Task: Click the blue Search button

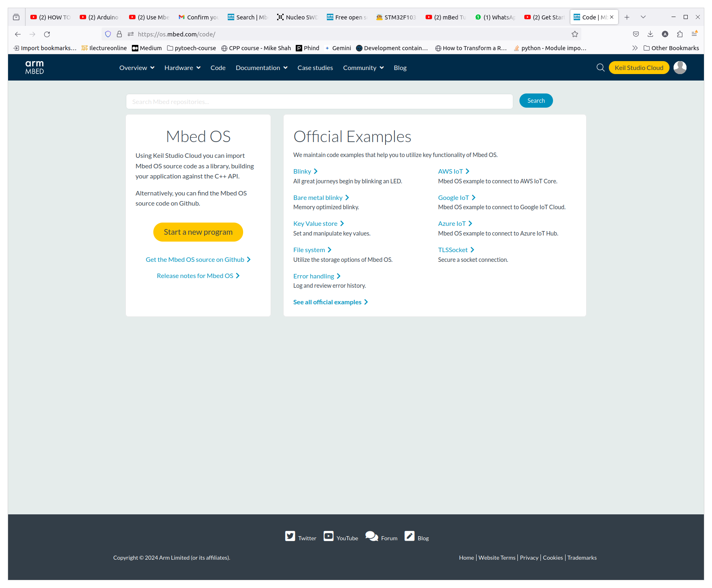Action: tap(536, 100)
